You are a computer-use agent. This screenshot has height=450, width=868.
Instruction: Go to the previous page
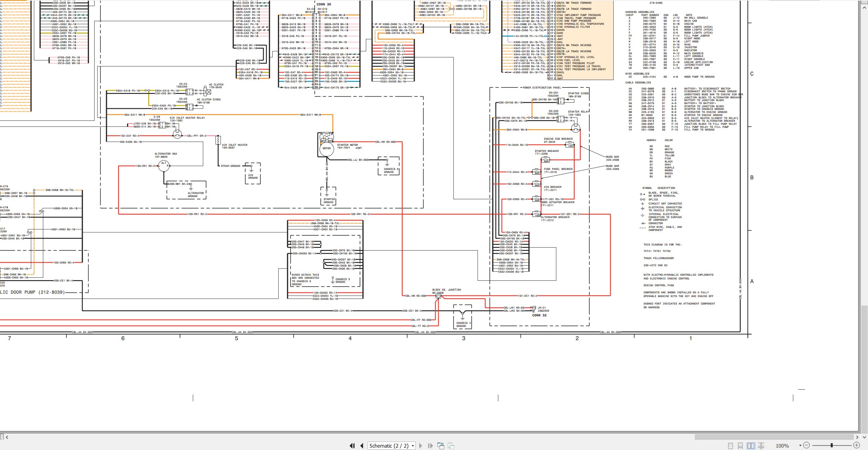362,446
